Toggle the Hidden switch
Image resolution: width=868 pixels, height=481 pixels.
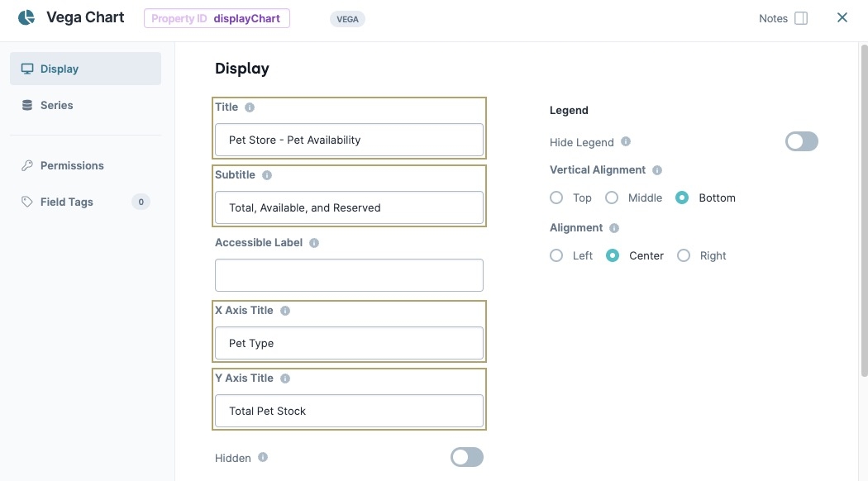pos(467,458)
